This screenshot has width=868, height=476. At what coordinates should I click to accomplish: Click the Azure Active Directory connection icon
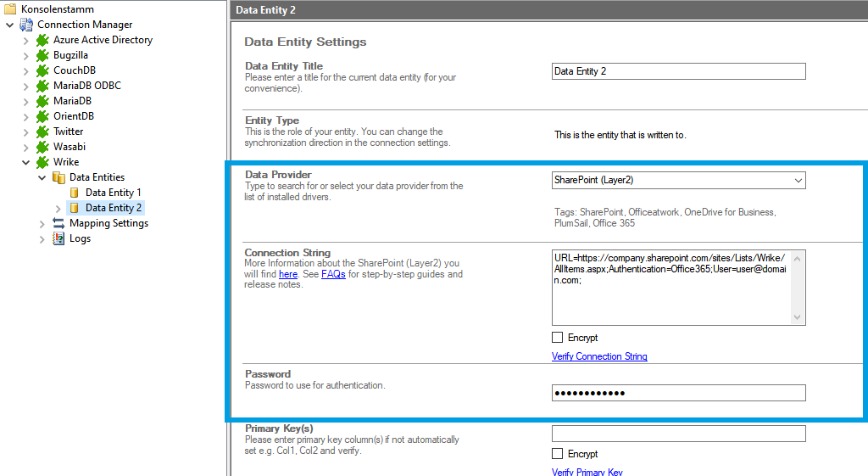click(42, 40)
